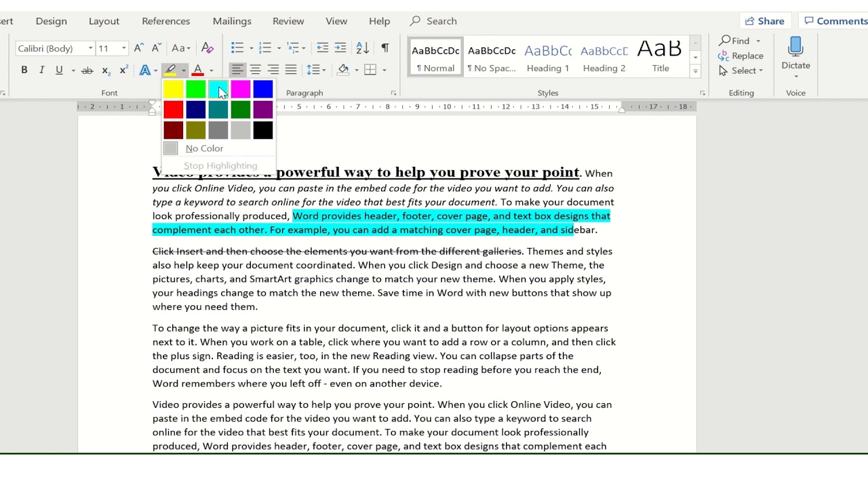Open Styles pane dialog launcher
The width and height of the screenshot is (868, 488).
point(702,93)
